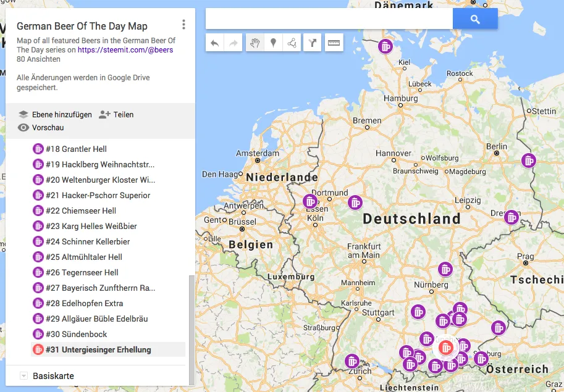The image size is (564, 392).
Task: Click the beer marker near Kiel
Action: point(386,46)
